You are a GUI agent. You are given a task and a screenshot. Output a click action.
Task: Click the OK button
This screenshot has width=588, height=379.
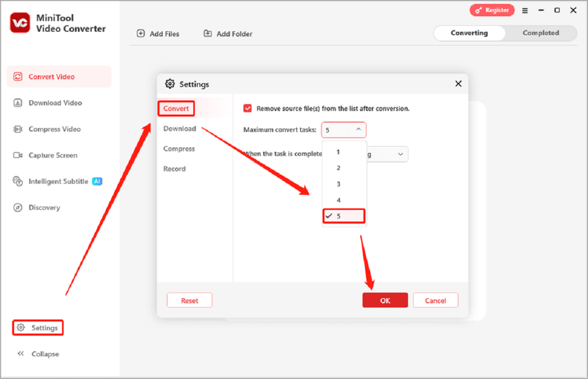click(385, 300)
